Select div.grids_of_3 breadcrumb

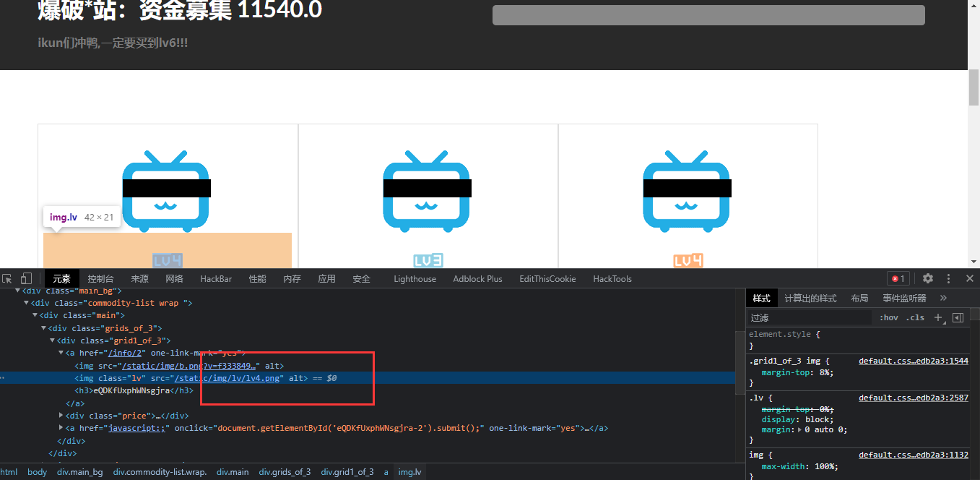click(x=285, y=472)
